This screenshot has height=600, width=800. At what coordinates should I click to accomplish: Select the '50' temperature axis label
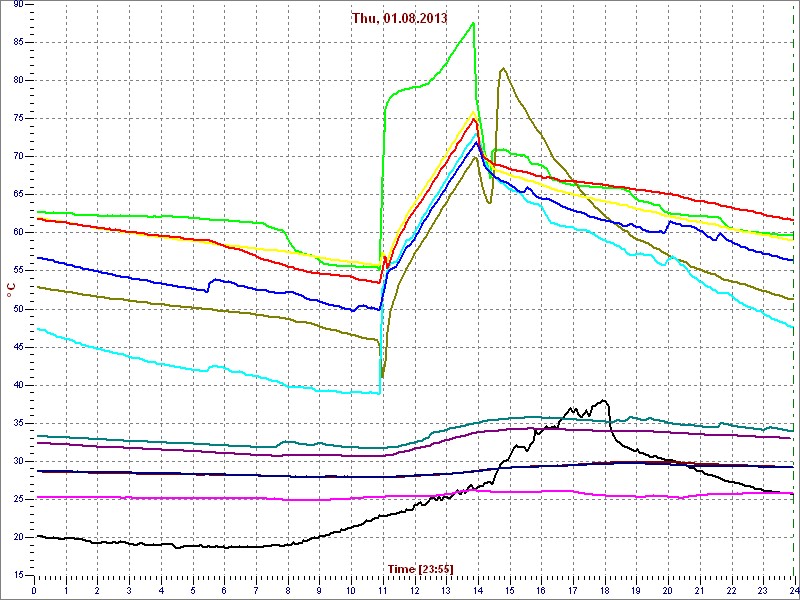point(18,309)
